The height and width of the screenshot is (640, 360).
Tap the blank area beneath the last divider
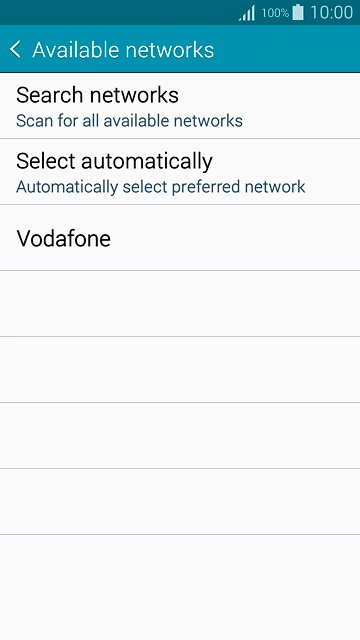coord(180,587)
